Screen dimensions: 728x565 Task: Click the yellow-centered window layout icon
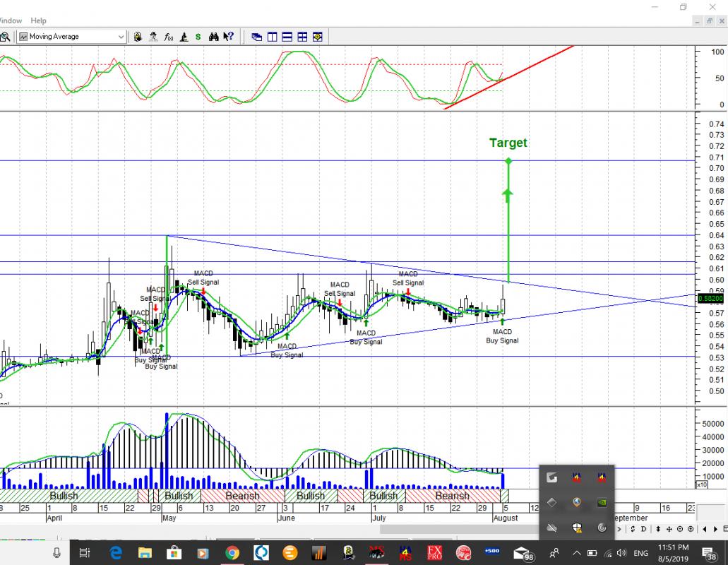318,37
